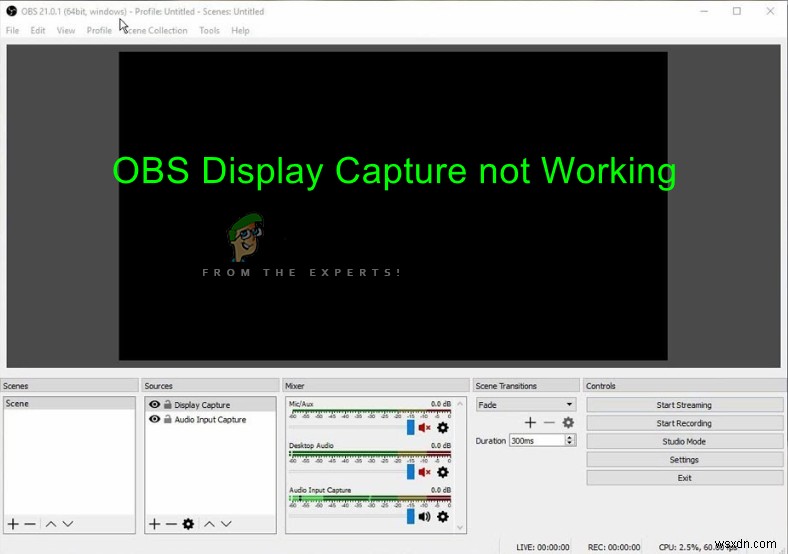The image size is (788, 554).
Task: Remove selected source with minus icon
Action: click(171, 524)
